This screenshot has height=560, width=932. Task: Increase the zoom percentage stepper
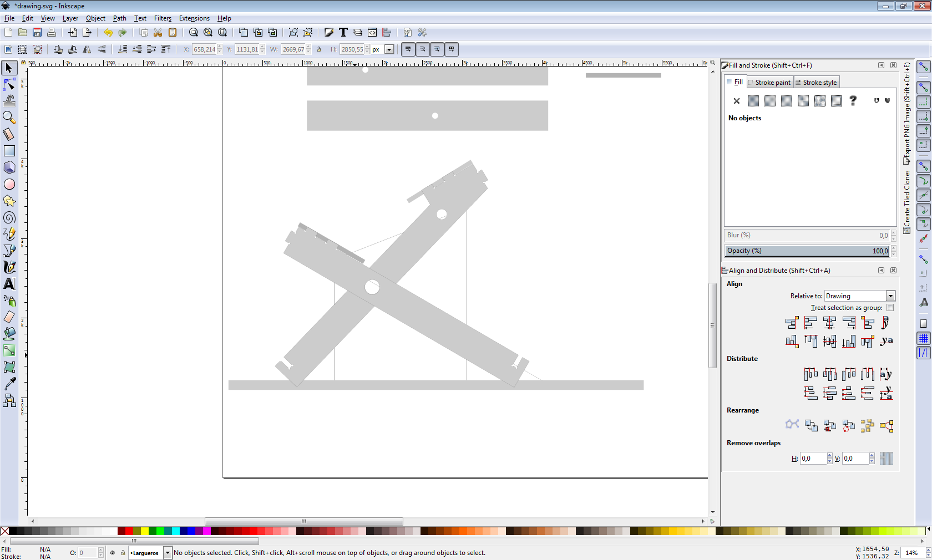(928, 550)
